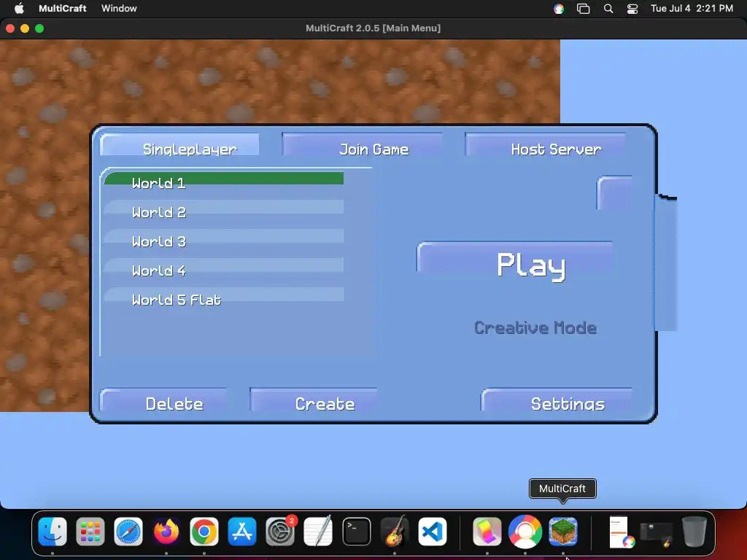
Task: Open the minimized window thumbnail in the dock
Action: tap(657, 534)
